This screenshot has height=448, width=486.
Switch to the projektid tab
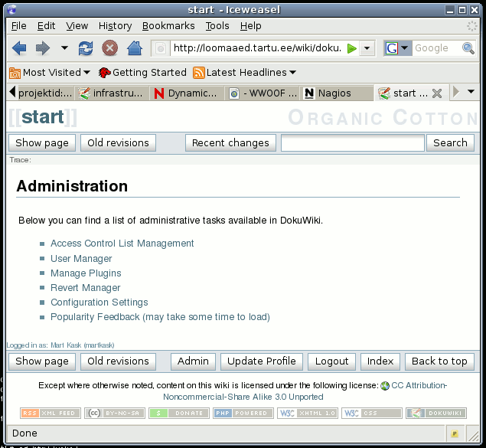pos(45,93)
